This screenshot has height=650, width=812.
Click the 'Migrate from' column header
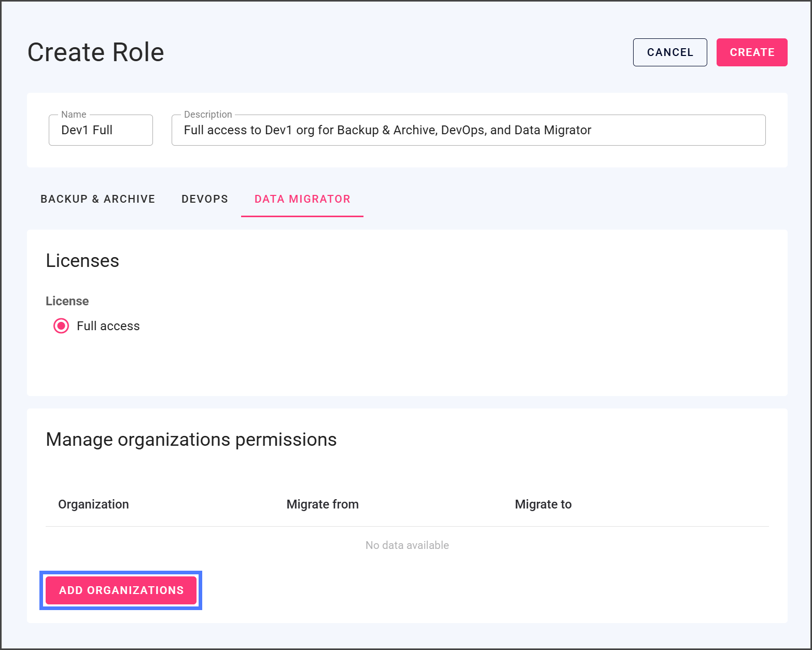(x=322, y=504)
